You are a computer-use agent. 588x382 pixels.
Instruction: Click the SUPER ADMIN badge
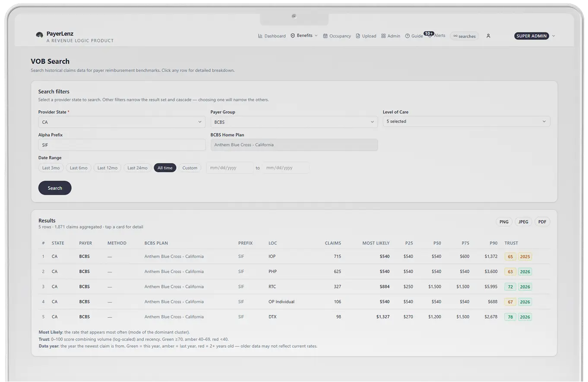point(531,36)
